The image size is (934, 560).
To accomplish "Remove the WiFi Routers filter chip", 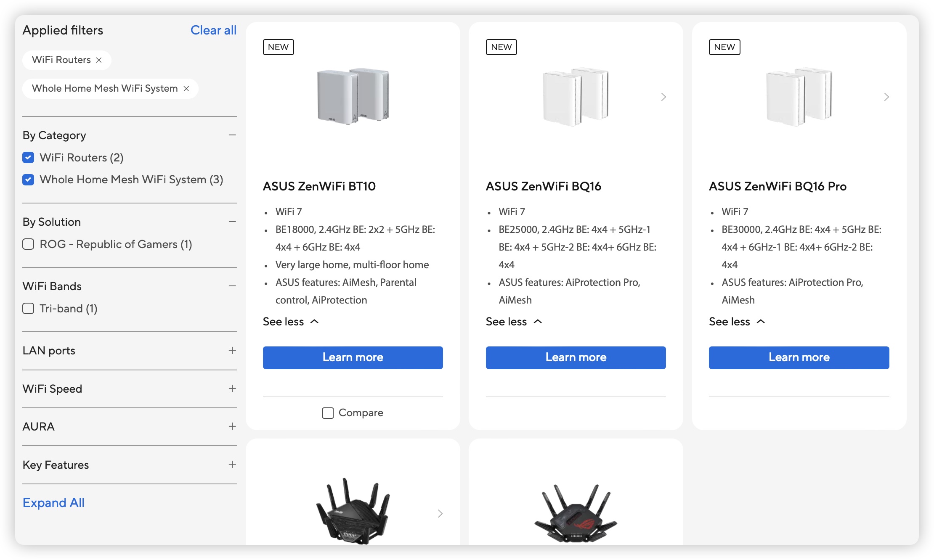I will [99, 60].
